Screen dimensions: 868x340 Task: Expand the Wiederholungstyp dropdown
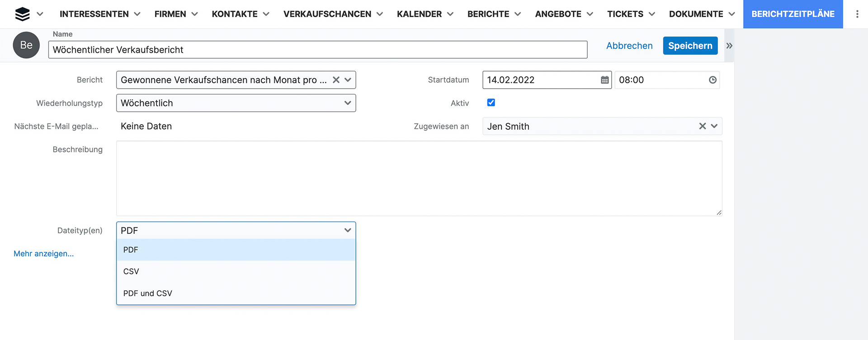point(347,103)
